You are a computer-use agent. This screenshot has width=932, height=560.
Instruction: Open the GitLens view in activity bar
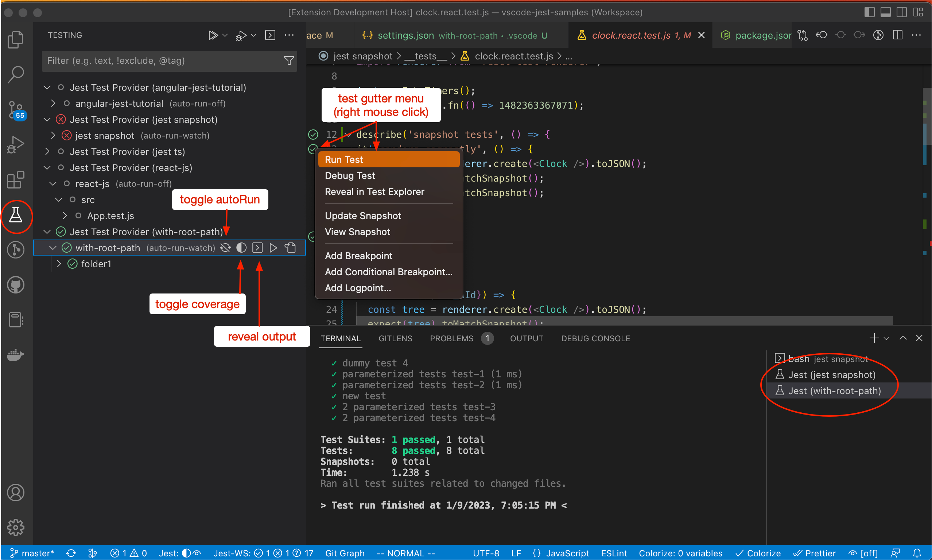pyautogui.click(x=16, y=250)
